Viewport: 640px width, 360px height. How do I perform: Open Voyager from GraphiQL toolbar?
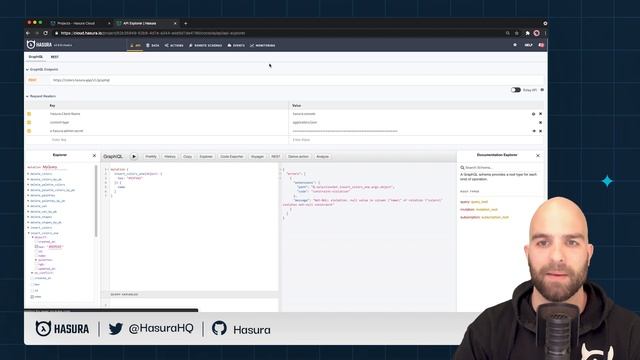click(x=257, y=156)
